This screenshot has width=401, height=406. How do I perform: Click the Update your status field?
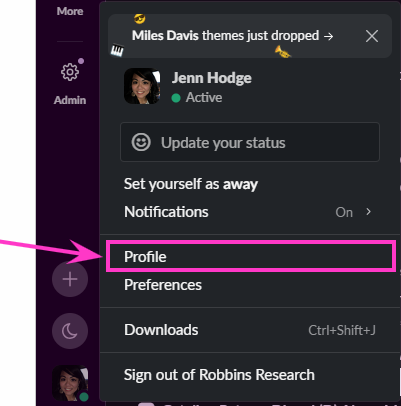pos(250,142)
